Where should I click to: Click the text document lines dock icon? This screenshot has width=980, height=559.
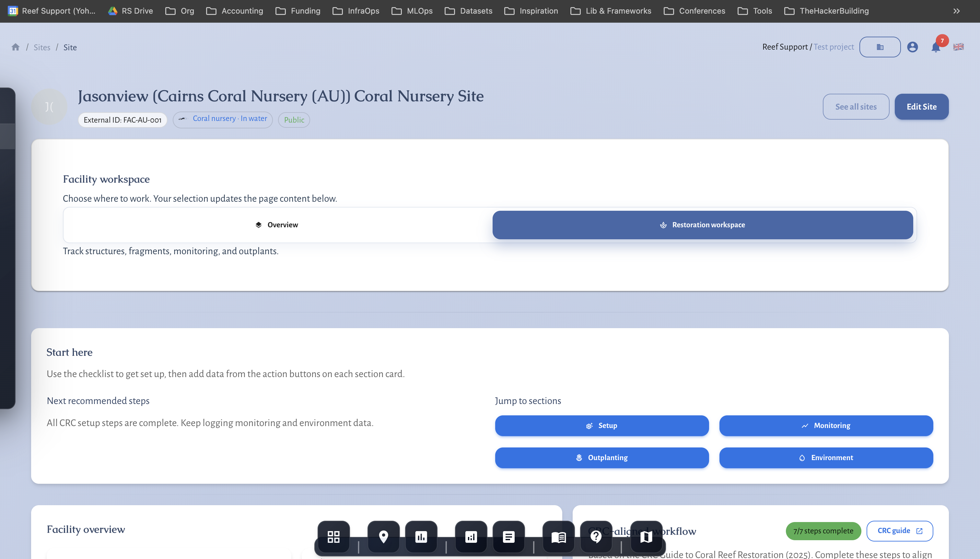[508, 537]
